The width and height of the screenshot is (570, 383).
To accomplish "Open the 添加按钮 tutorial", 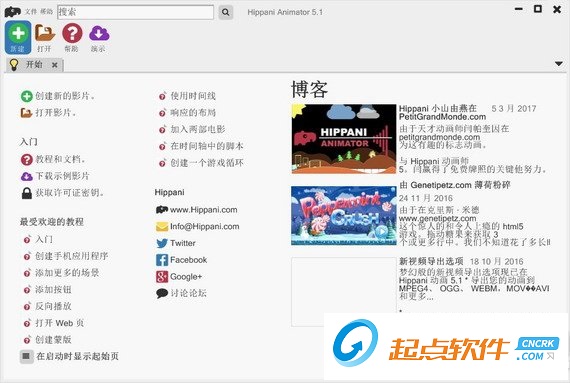I will tap(53, 290).
